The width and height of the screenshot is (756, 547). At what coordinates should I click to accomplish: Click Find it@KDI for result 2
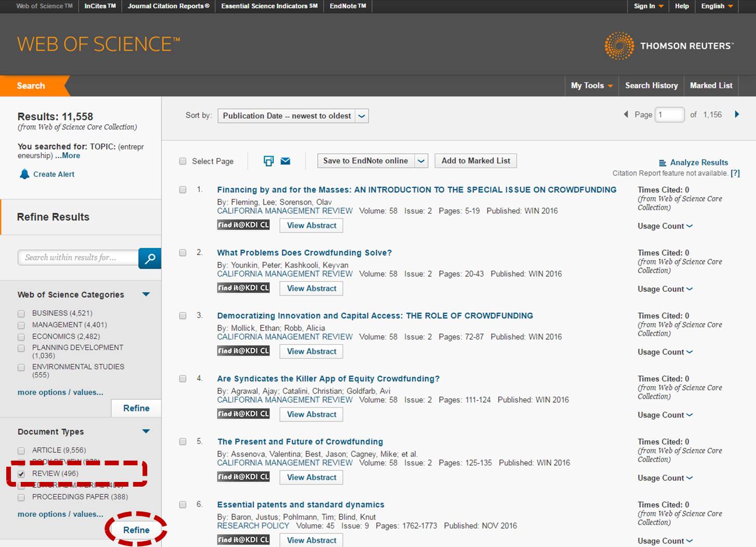(243, 288)
